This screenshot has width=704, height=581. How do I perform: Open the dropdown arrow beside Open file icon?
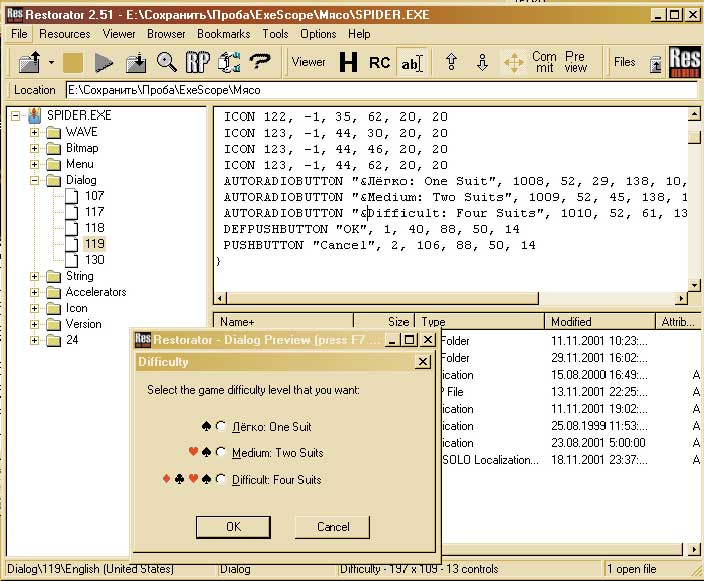[x=52, y=62]
